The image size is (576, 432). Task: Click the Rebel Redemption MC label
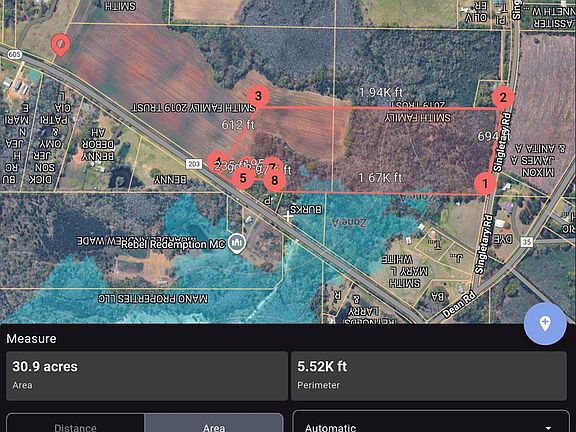coord(173,244)
